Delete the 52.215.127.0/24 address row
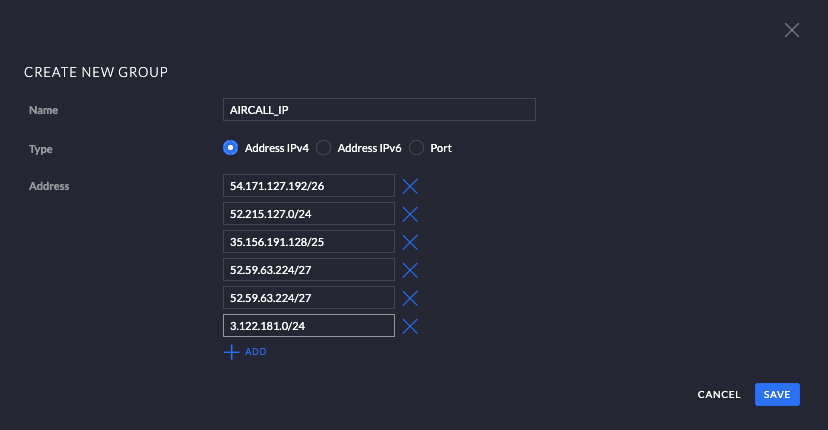Image resolution: width=828 pixels, height=430 pixels. tap(409, 214)
